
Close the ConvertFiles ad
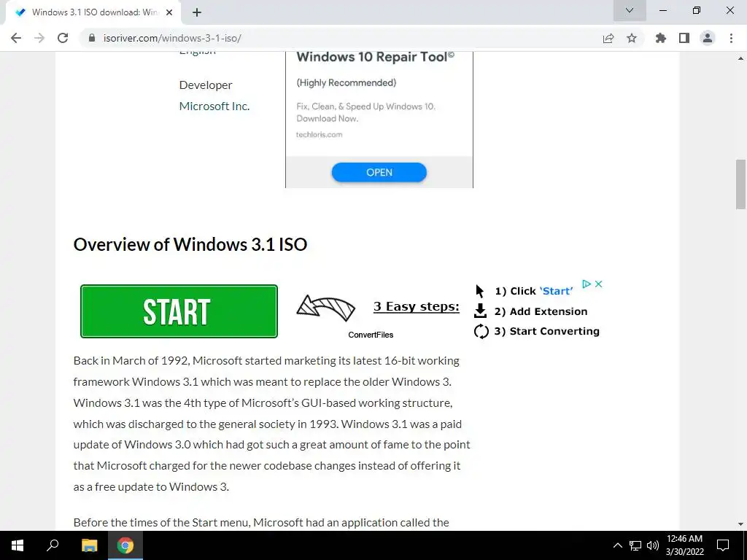pyautogui.click(x=599, y=284)
